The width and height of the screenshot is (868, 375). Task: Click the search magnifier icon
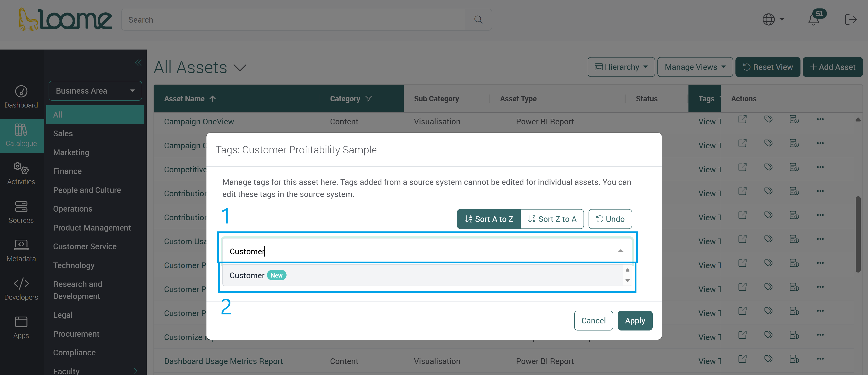[478, 20]
